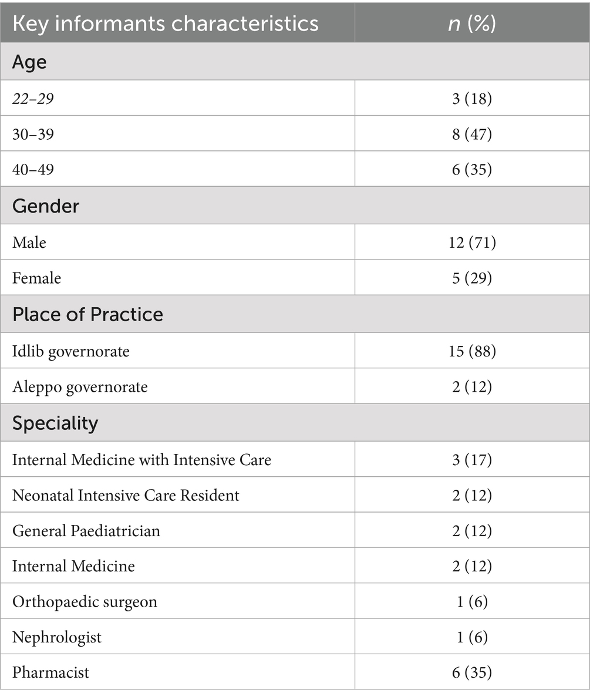Click the "22–29" age range cell
Viewport: 590px width, 700px height.
(33, 99)
